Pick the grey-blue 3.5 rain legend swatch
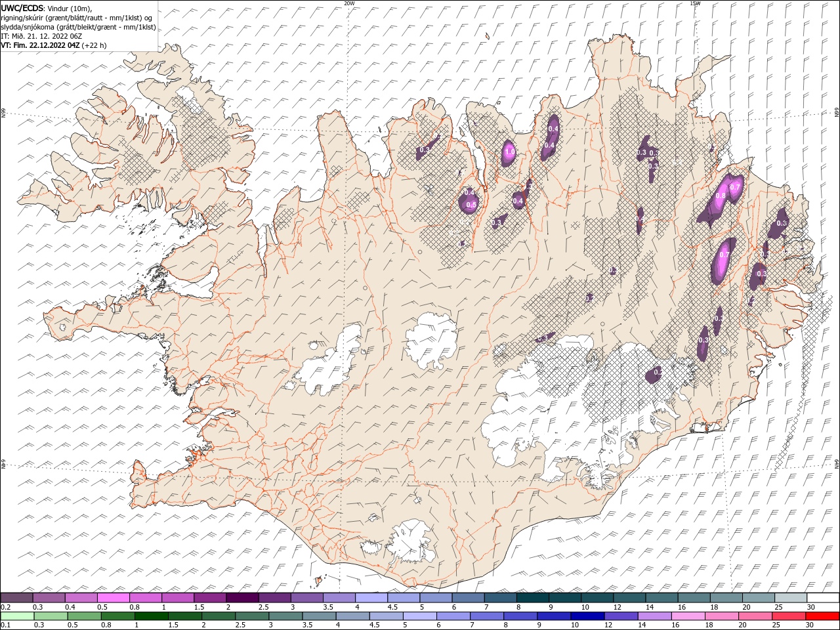Viewport: 840px width, 630px height. [x=318, y=616]
